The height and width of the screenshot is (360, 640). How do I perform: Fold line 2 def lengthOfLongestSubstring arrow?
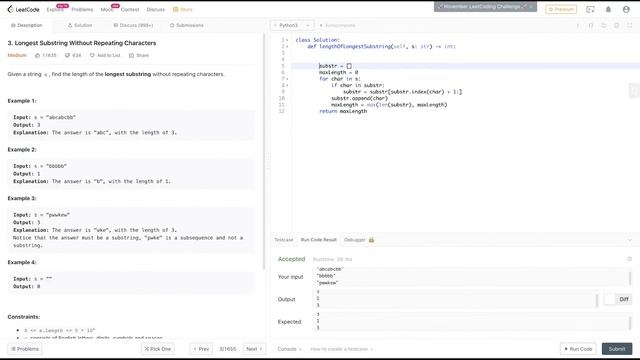coord(287,47)
